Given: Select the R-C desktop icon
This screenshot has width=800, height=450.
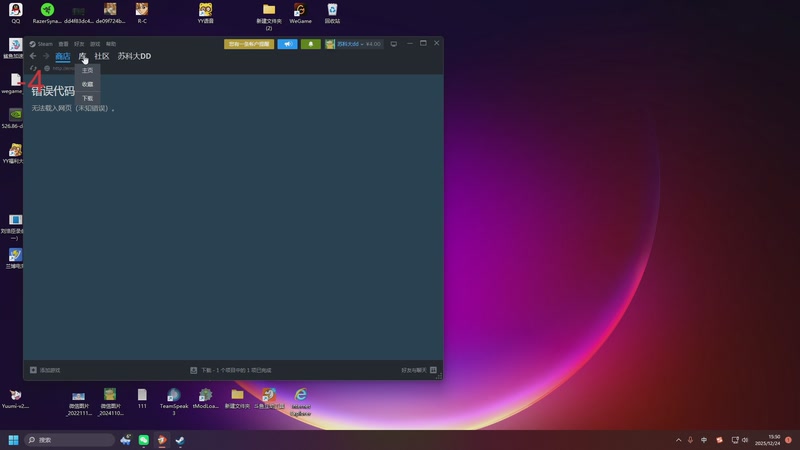Looking at the screenshot, I should [142, 13].
